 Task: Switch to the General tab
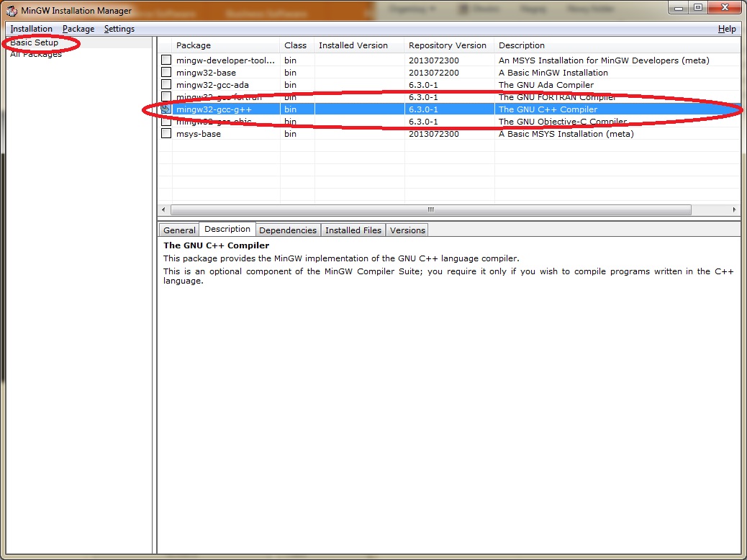coord(179,230)
